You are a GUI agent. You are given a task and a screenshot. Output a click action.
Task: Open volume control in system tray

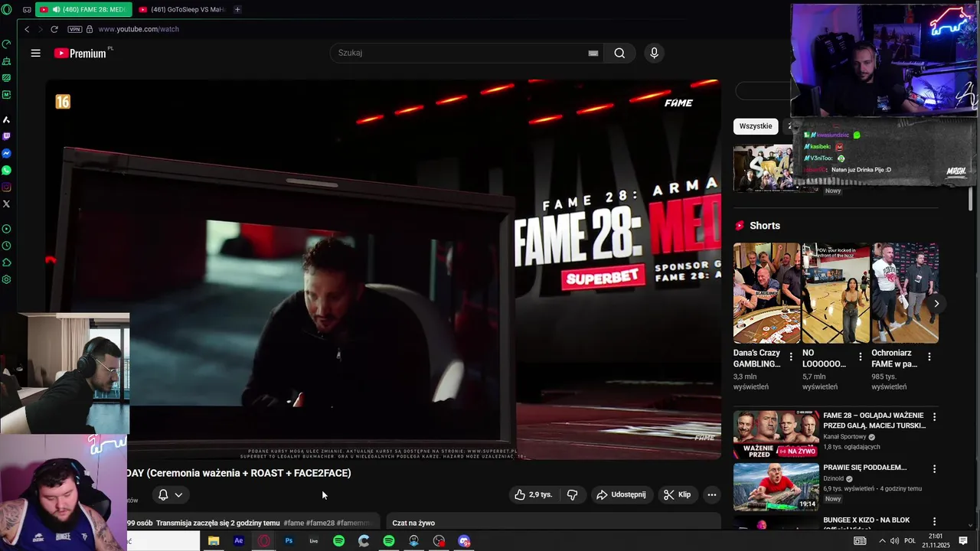[894, 541]
